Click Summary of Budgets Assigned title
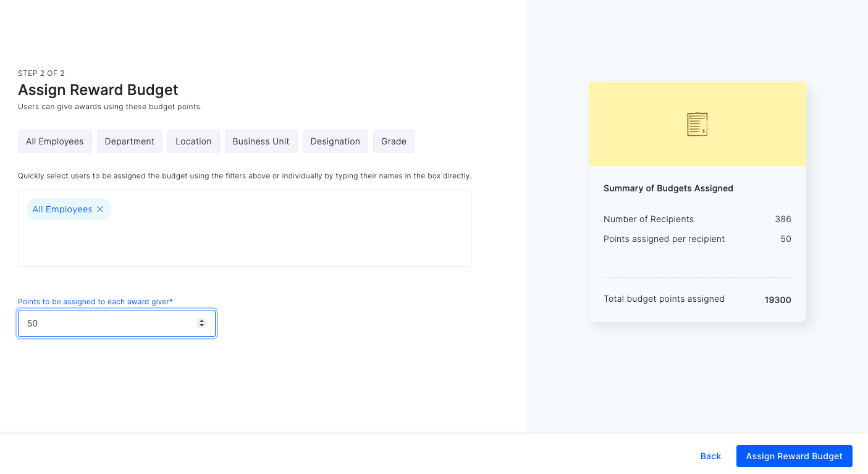Screen dimensions: 868x474 pyautogui.click(x=668, y=188)
